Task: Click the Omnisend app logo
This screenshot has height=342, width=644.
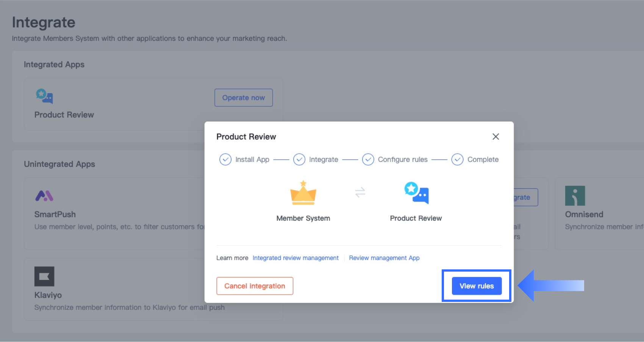Action: coord(575,196)
